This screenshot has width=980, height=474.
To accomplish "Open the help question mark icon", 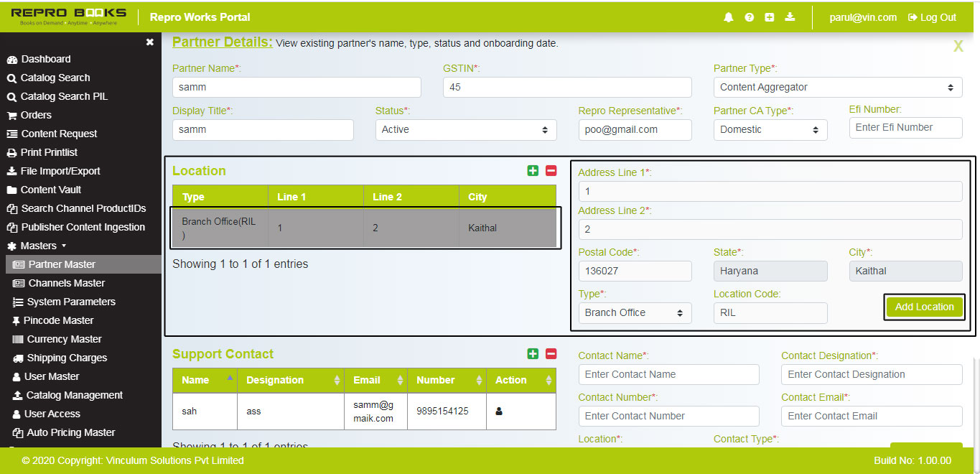I will [x=749, y=17].
